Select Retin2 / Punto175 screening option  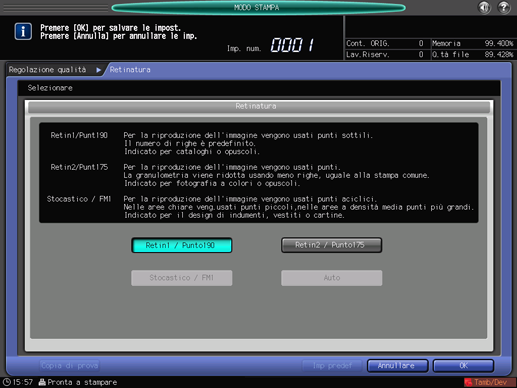pyautogui.click(x=332, y=245)
